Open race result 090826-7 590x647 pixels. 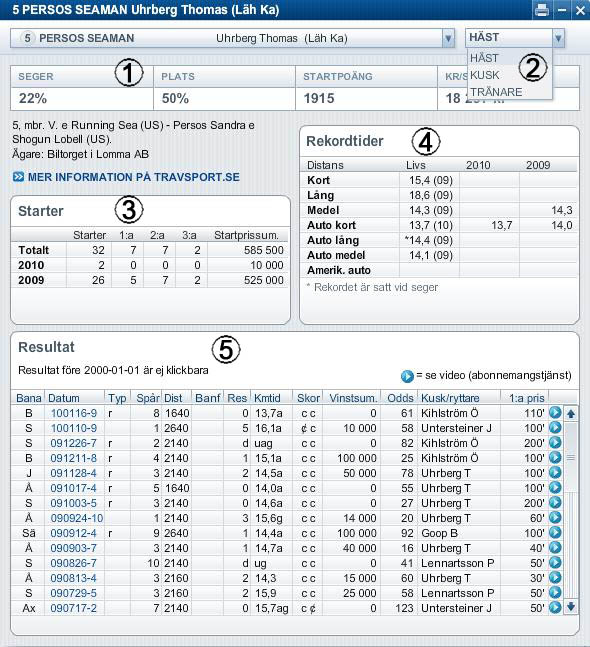(x=73, y=563)
